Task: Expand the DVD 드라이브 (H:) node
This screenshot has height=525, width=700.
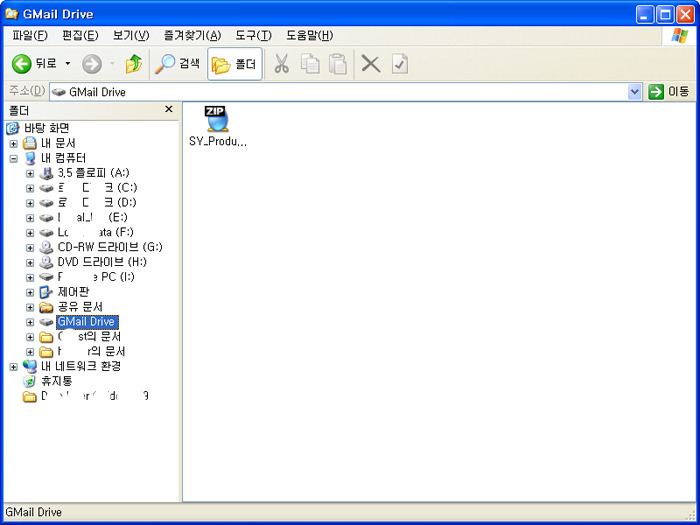Action: (x=30, y=262)
